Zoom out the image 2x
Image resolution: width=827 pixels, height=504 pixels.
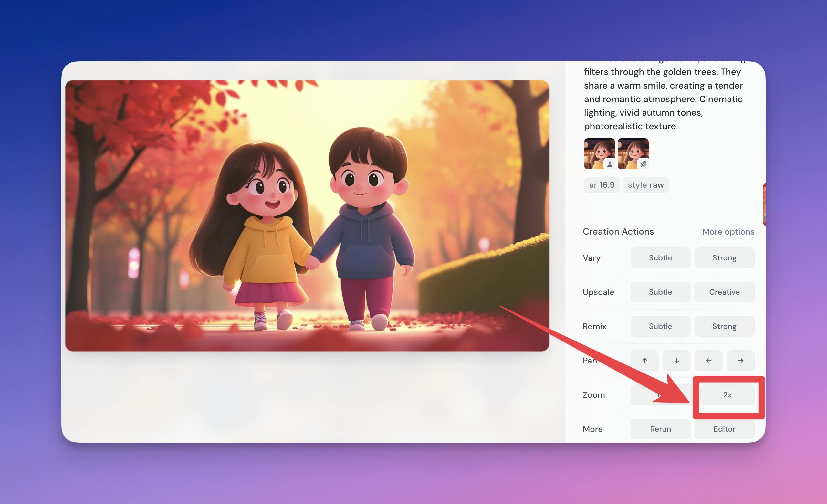click(727, 395)
